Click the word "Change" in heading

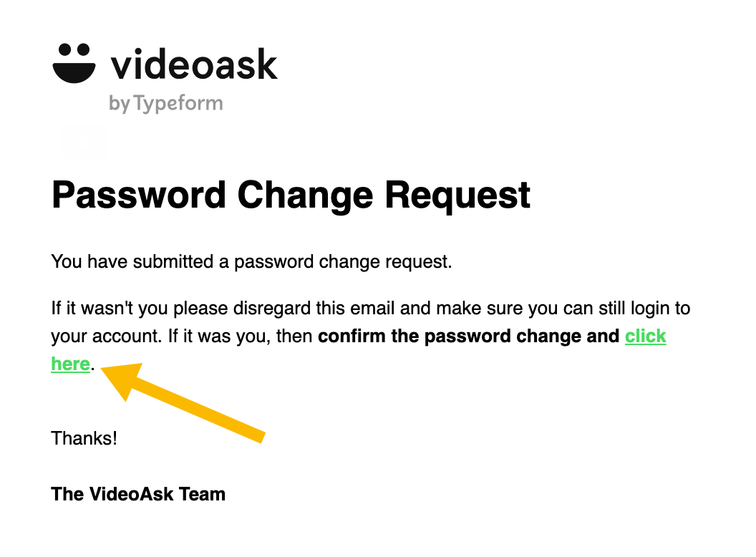tap(305, 196)
